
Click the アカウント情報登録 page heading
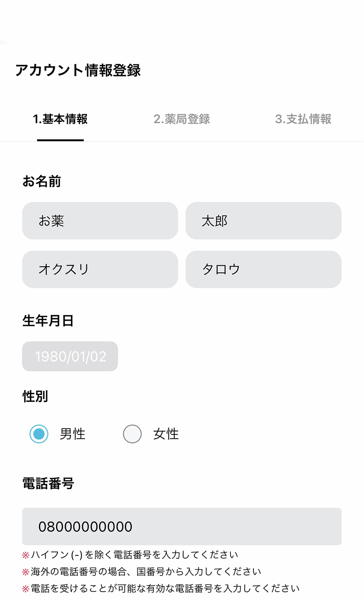[78, 70]
